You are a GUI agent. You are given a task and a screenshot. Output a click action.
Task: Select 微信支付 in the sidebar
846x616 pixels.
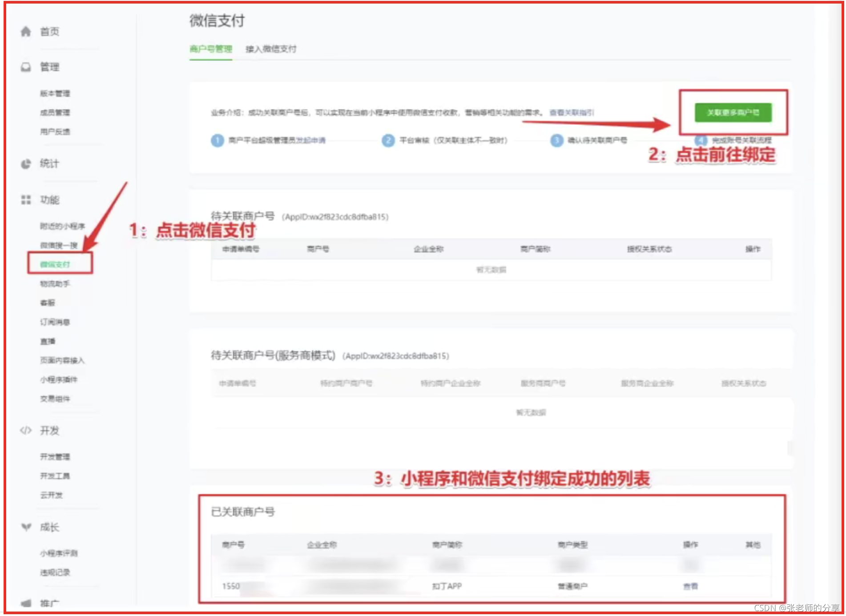55,264
